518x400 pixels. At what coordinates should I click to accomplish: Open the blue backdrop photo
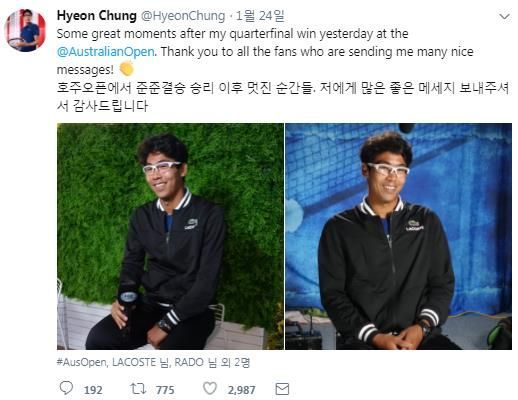tap(399, 236)
